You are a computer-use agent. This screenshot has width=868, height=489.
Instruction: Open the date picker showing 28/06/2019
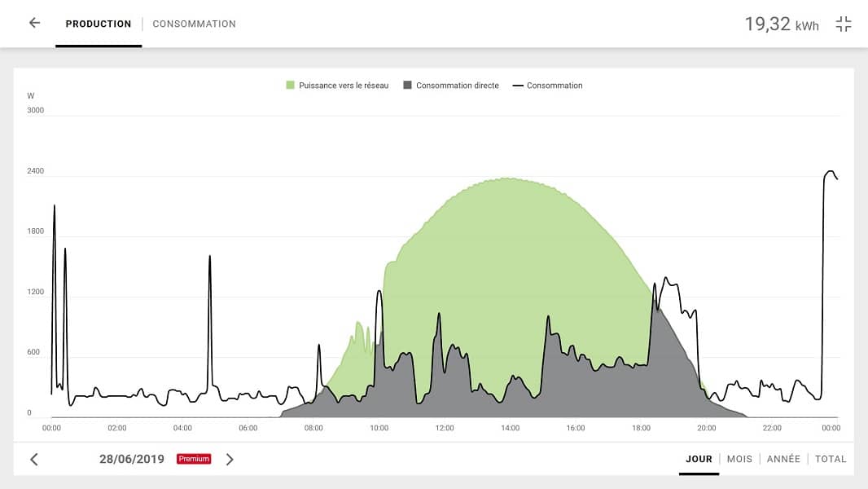pos(131,460)
